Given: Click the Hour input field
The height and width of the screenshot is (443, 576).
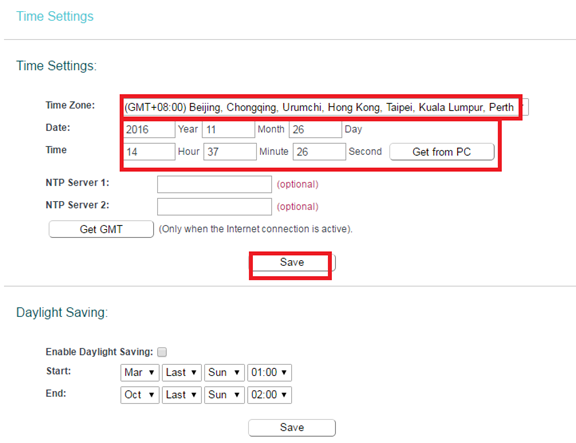Looking at the screenshot, I should (149, 152).
